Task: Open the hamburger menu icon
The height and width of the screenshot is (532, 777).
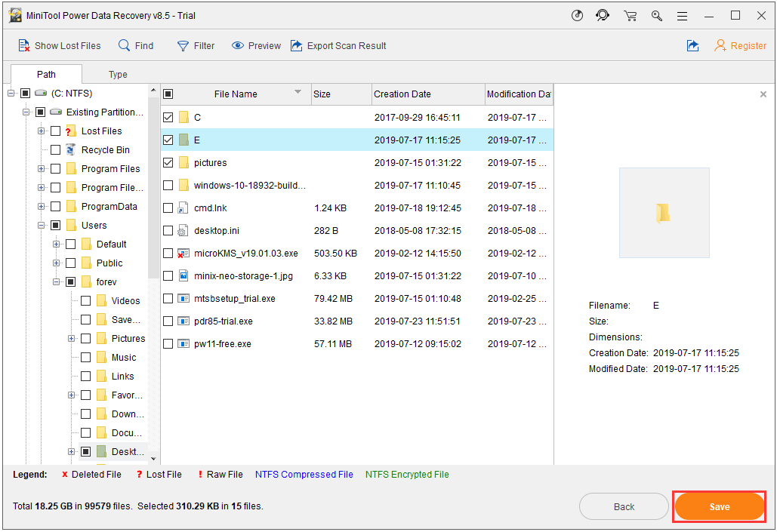Action: coord(683,17)
